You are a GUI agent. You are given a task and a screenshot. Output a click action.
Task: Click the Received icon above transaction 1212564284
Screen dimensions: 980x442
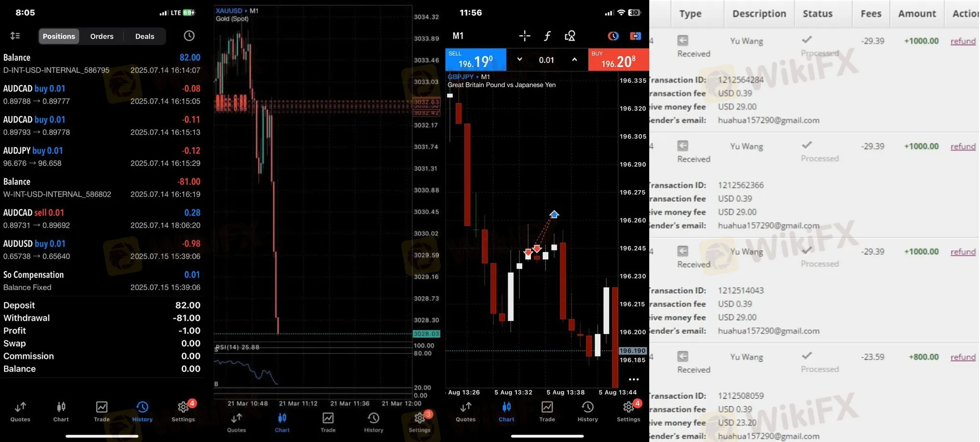tap(683, 41)
